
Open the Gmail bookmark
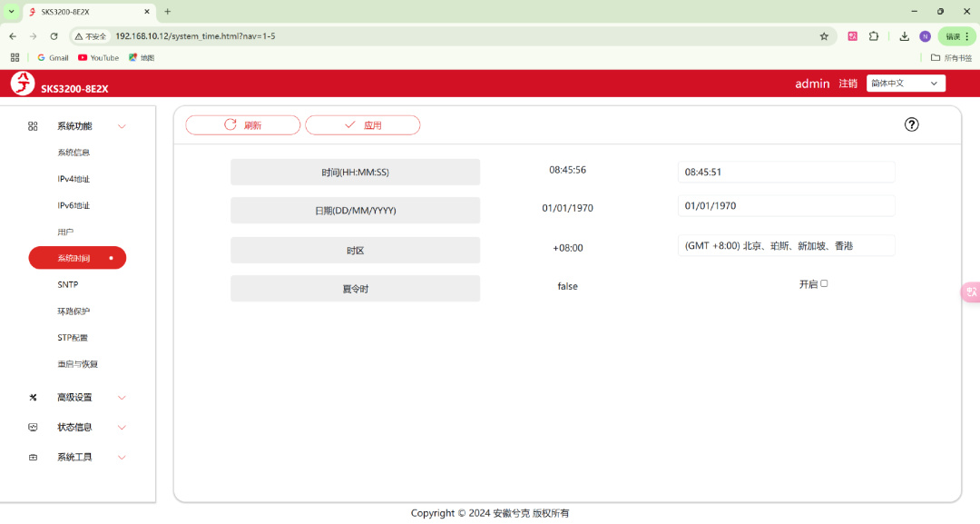pos(53,57)
